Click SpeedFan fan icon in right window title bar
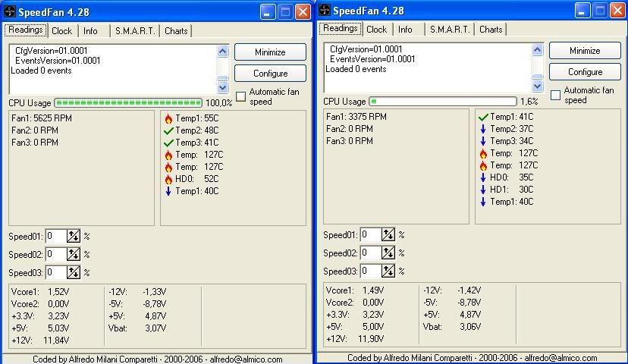Image resolution: width=628 pixels, height=364 pixels. [x=325, y=11]
